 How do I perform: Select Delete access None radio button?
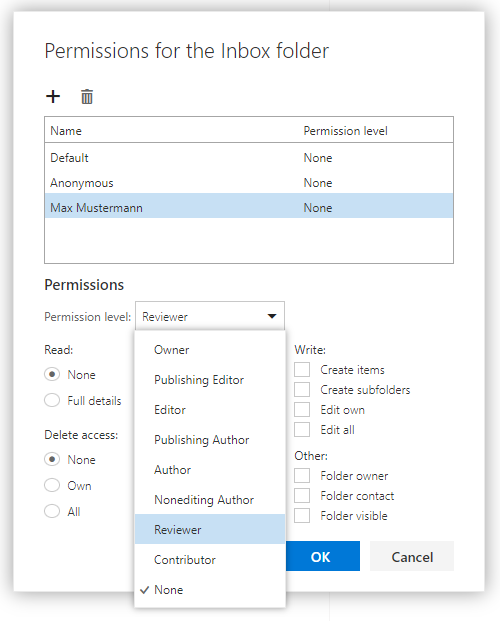(x=52, y=459)
